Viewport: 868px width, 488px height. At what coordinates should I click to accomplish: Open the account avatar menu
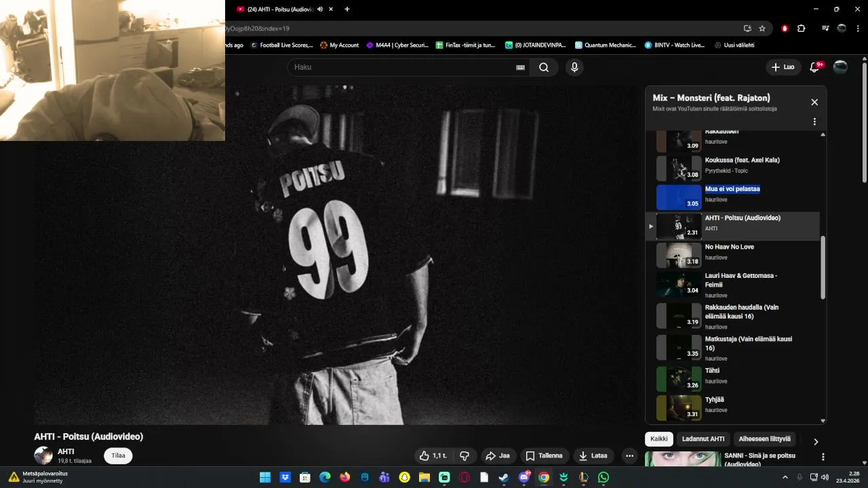[840, 67]
